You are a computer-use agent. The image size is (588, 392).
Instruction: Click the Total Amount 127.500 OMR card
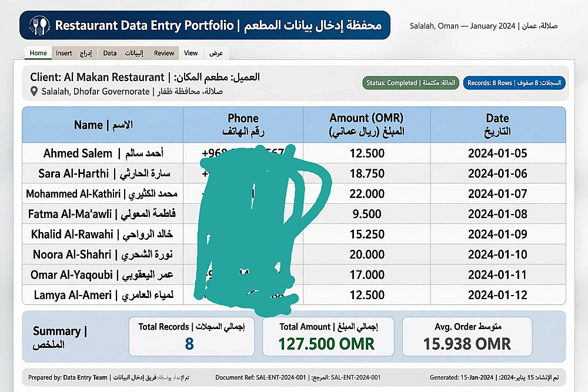[x=328, y=337]
